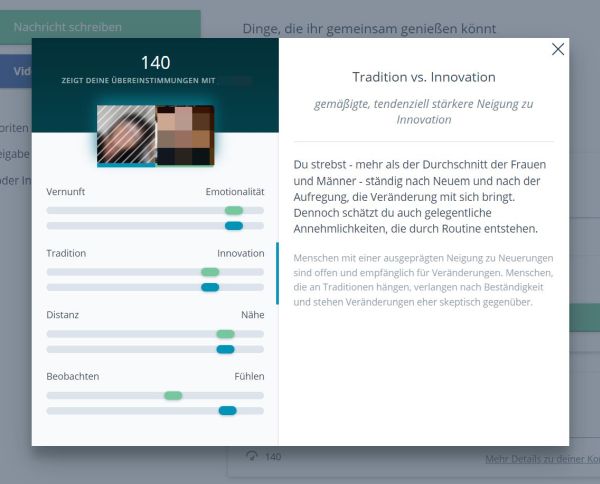This screenshot has width=600, height=484.
Task: Click the Tradition label in the left panel
Action: pos(66,253)
